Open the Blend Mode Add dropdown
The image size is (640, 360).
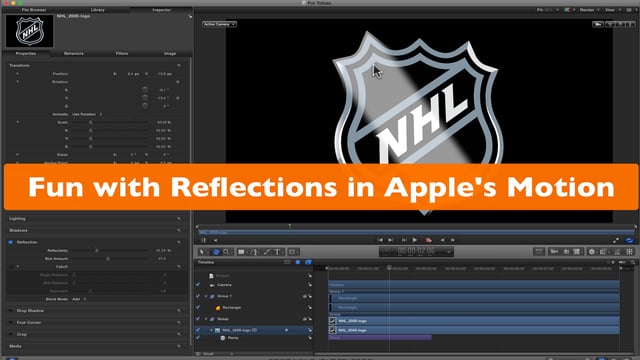(79, 299)
